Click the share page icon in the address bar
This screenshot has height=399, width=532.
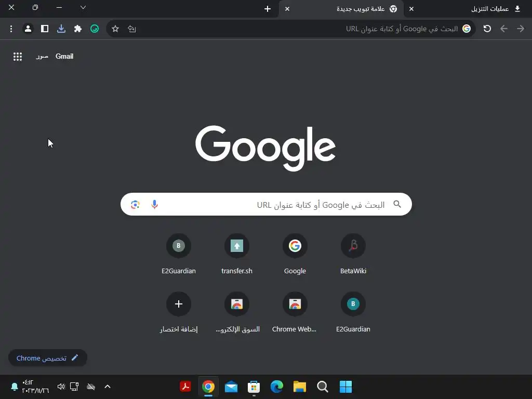click(132, 29)
